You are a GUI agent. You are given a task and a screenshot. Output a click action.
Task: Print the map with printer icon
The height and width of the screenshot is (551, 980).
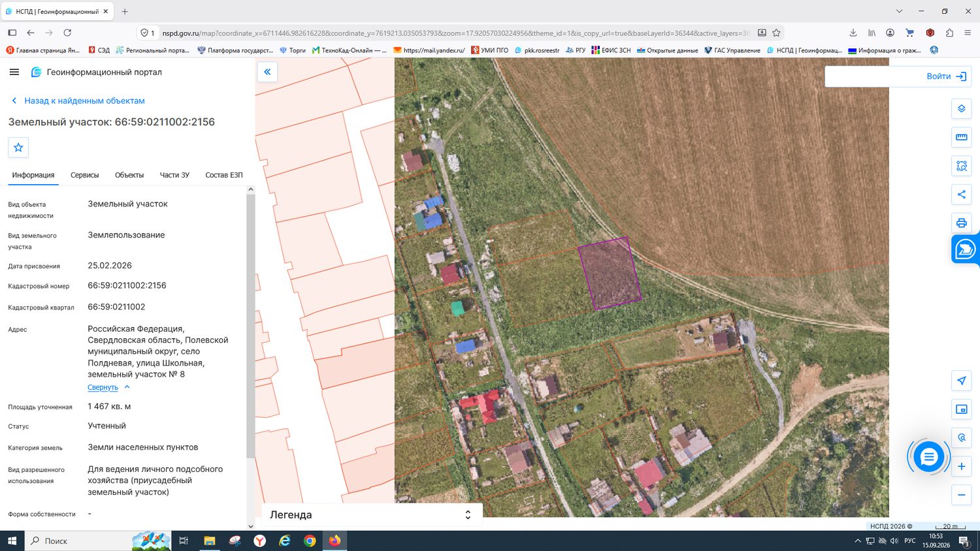tap(961, 223)
